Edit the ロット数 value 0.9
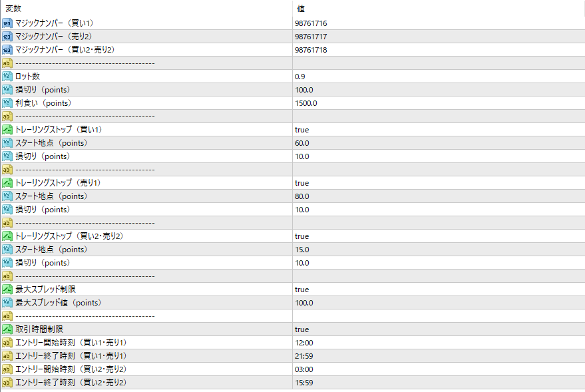The width and height of the screenshot is (585, 392). [x=300, y=77]
